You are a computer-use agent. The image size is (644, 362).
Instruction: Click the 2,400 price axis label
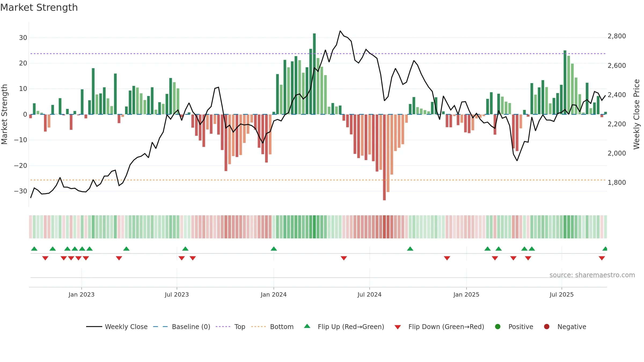click(x=617, y=95)
